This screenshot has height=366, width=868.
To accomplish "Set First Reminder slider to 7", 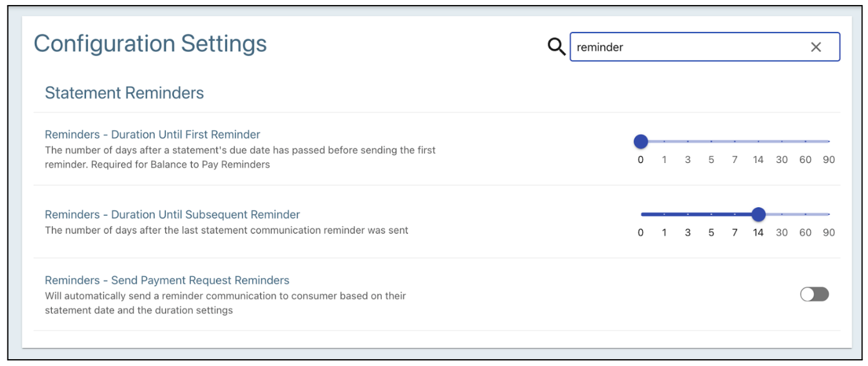I will (x=734, y=142).
